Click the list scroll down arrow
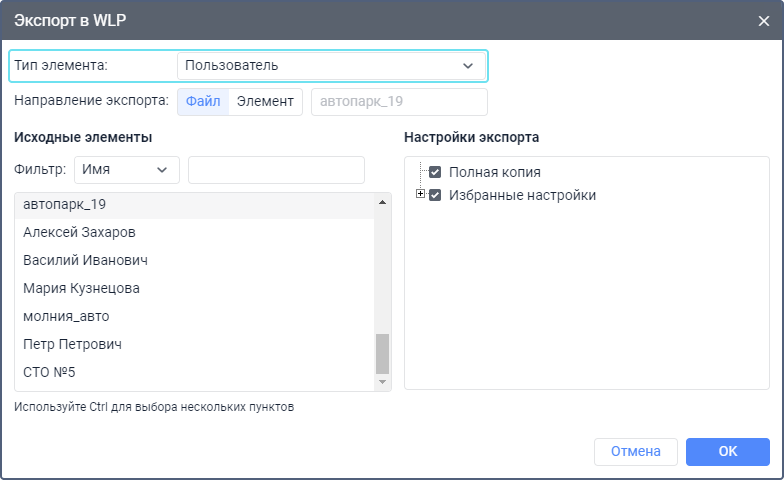Viewport: 784px width, 480px height. coord(382,382)
